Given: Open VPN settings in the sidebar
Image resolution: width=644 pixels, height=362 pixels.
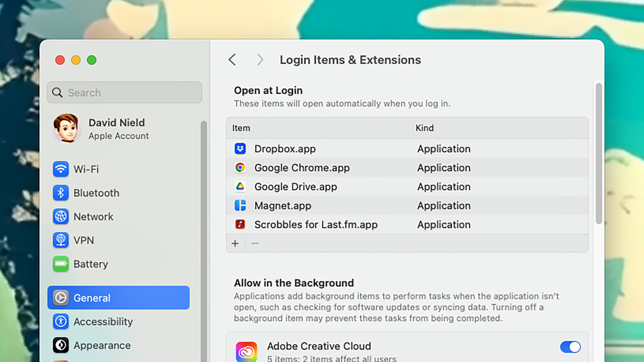Looking at the screenshot, I should (83, 240).
